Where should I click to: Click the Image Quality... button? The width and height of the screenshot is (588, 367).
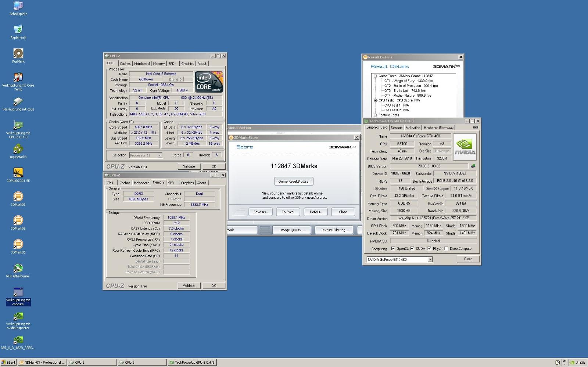point(293,230)
